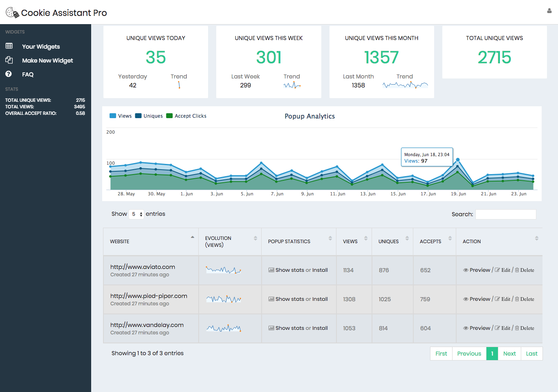Click Delete trash icon for vandelay.com

517,328
